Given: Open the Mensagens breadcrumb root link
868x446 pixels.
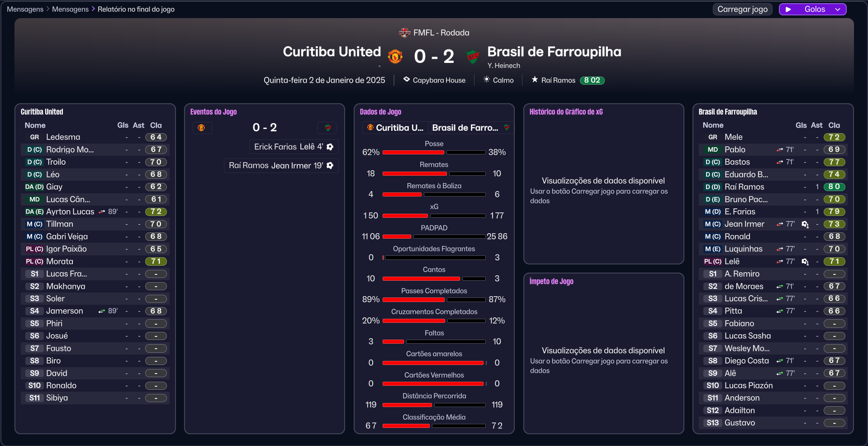Looking at the screenshot, I should [x=25, y=9].
